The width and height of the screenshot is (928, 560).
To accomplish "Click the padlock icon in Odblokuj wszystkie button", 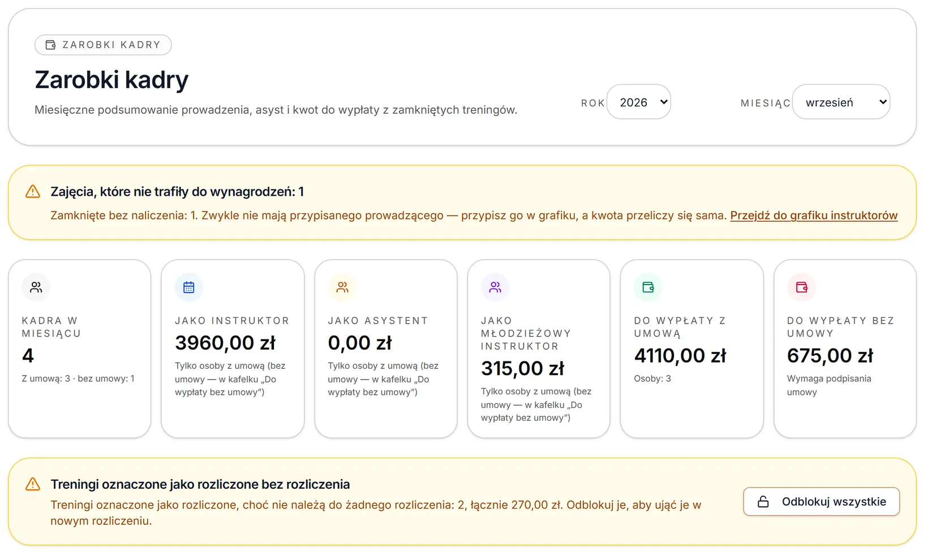I will (x=763, y=502).
